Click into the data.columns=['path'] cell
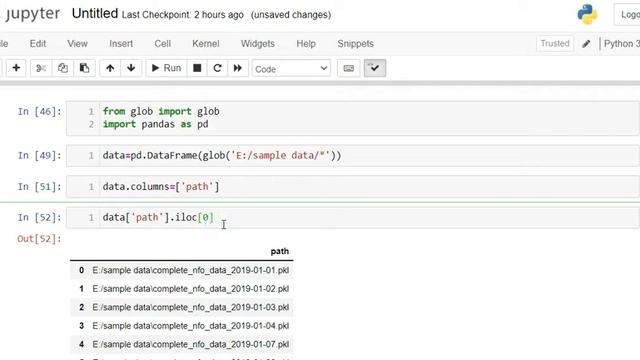This screenshot has height=360, width=640. (353, 187)
